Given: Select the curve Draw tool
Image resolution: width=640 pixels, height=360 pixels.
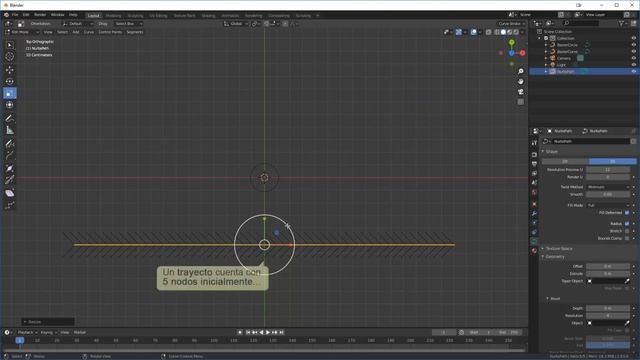Looking at the screenshot, I should tap(10, 143).
